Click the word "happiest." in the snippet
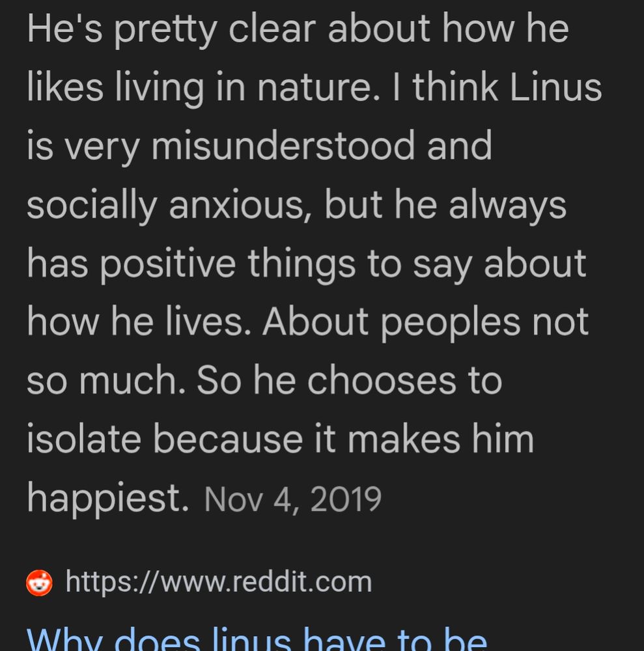 108,499
